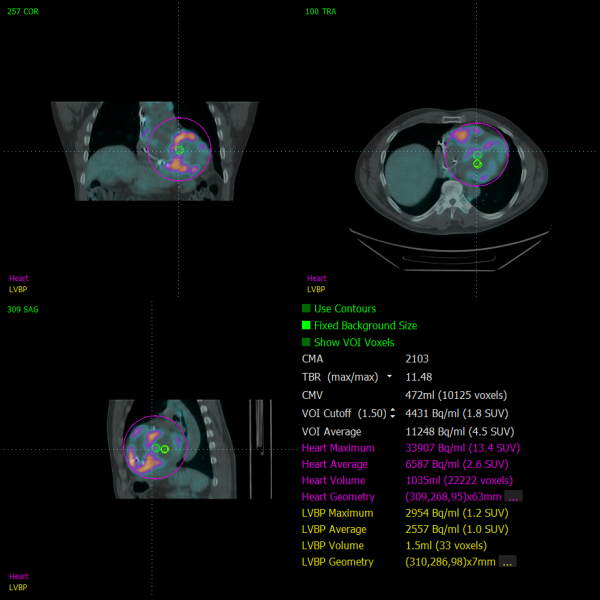Click the LVBP label in coronal view

(x=18, y=289)
